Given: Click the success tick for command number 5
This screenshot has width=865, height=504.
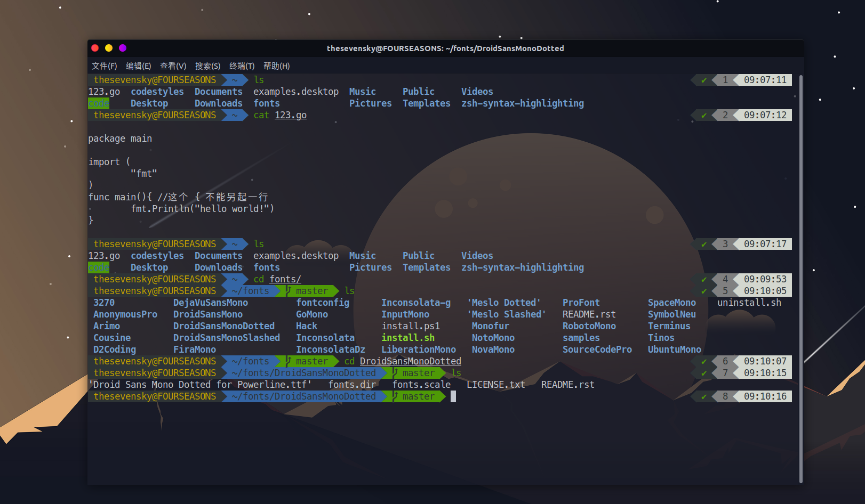Looking at the screenshot, I should [704, 290].
